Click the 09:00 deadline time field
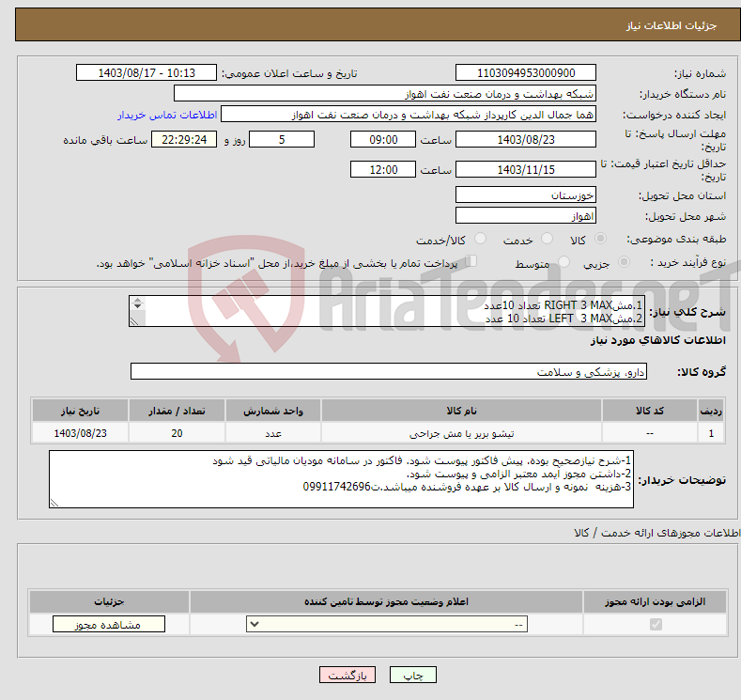 383,139
